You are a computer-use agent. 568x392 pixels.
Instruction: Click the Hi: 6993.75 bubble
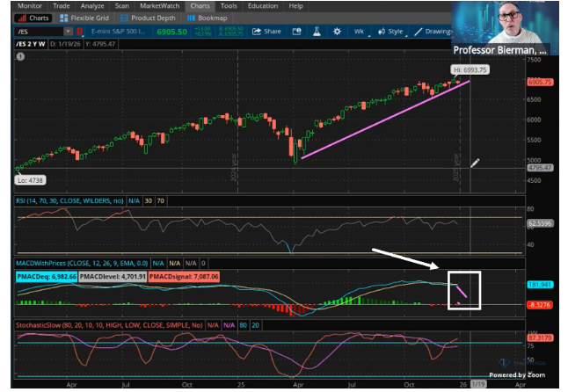point(470,69)
